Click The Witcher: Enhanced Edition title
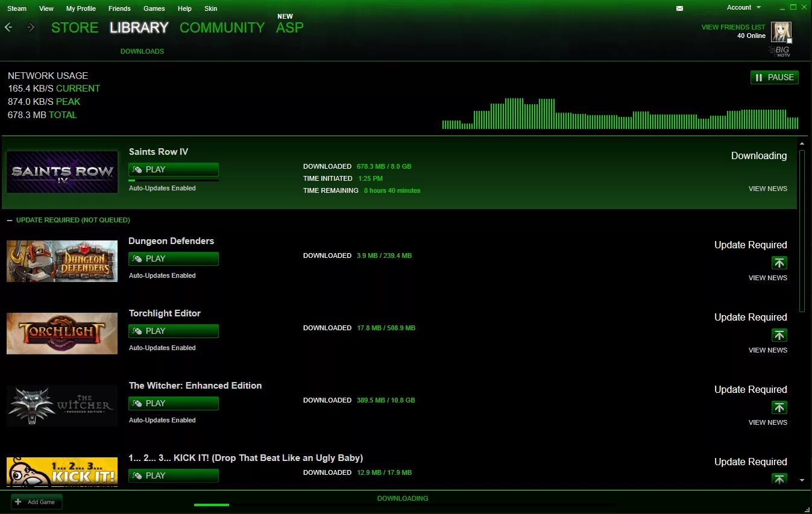Screen dimensions: 812x514 point(195,386)
